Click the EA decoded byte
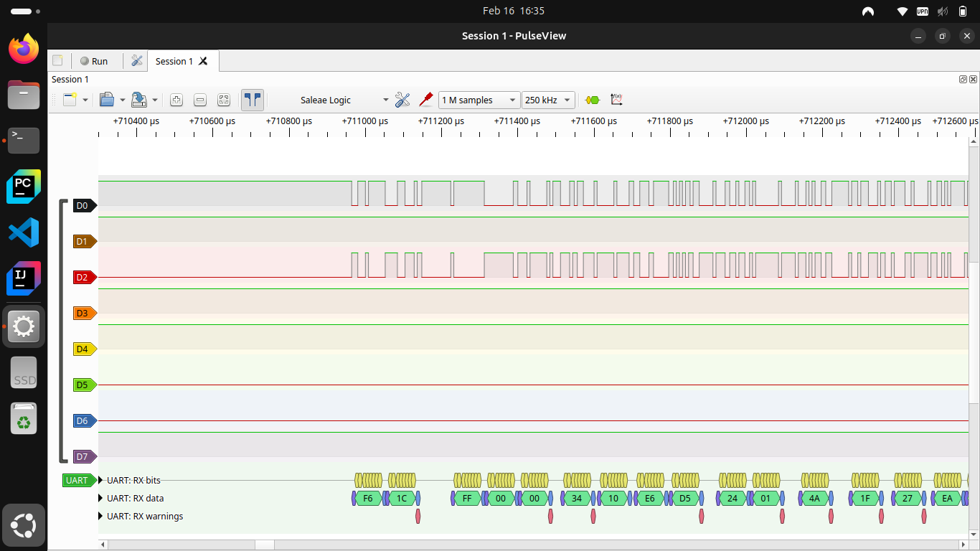980x551 pixels. coord(948,498)
